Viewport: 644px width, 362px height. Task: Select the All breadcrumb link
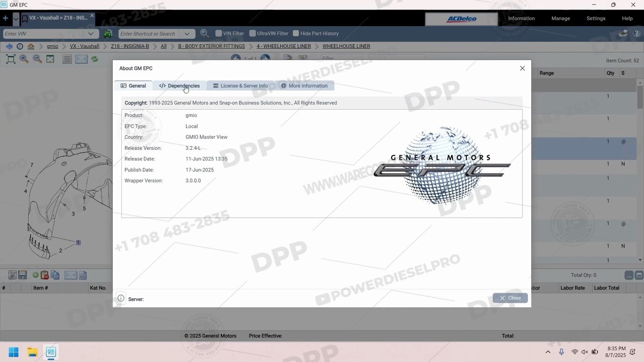tap(164, 46)
